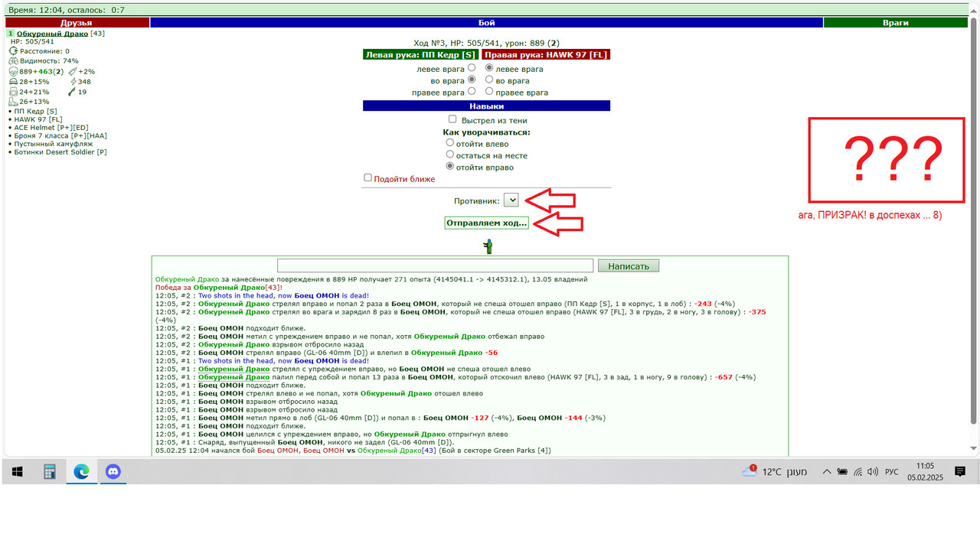This screenshot has height=550, width=980.
Task: Click the 'Бой' header bar
Action: pos(487,23)
